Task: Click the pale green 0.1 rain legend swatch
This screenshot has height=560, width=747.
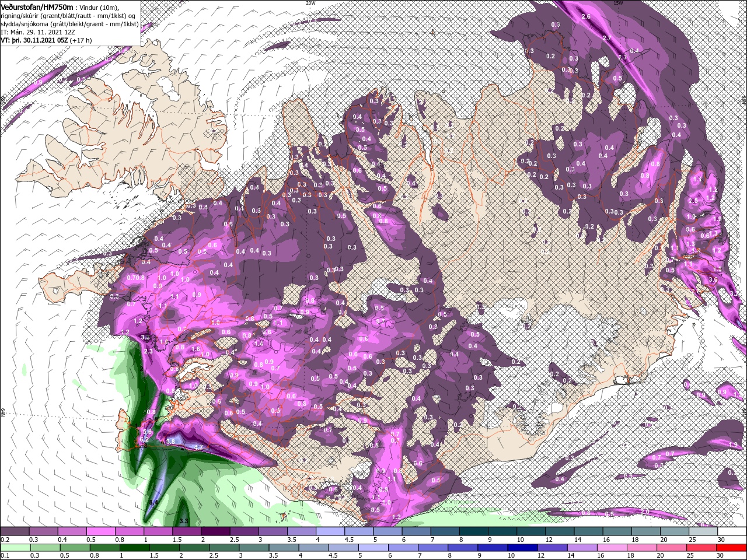Action: pos(15,548)
